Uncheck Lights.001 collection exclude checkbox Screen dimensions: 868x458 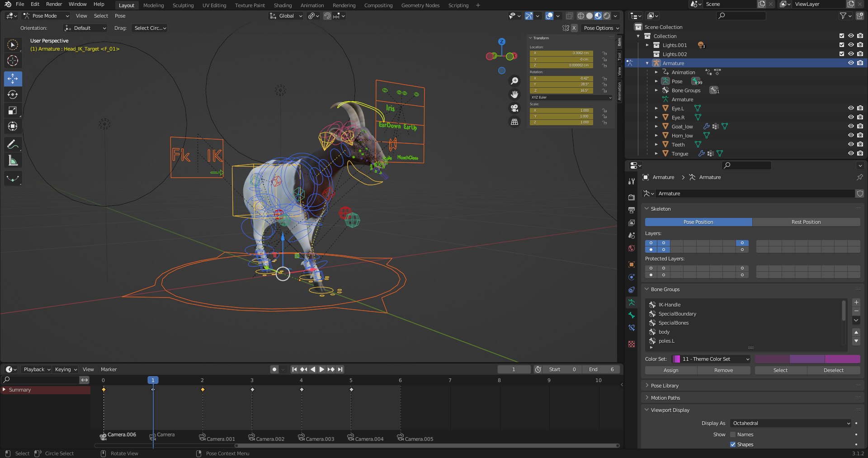coord(842,45)
